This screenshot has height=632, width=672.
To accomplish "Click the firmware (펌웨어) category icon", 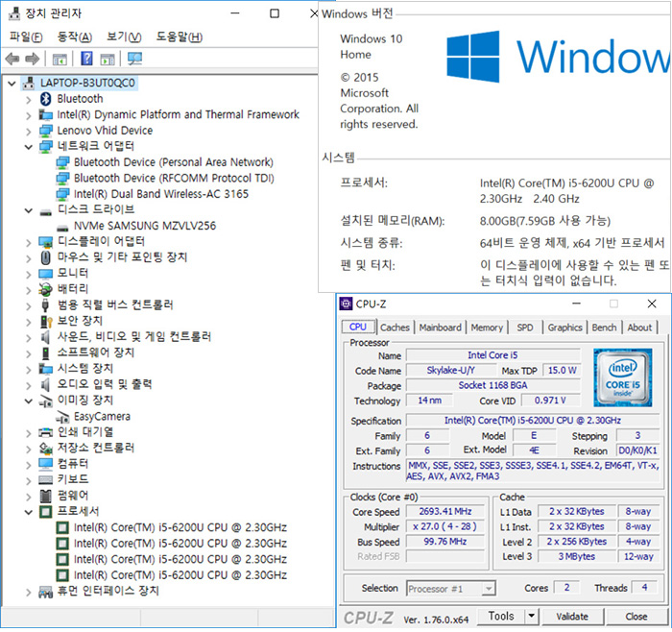I will (45, 496).
